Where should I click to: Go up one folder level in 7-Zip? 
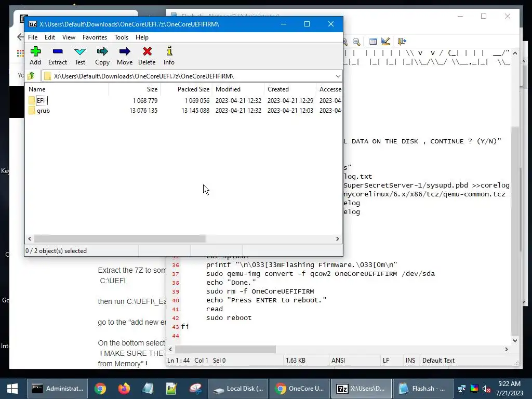[x=32, y=76]
